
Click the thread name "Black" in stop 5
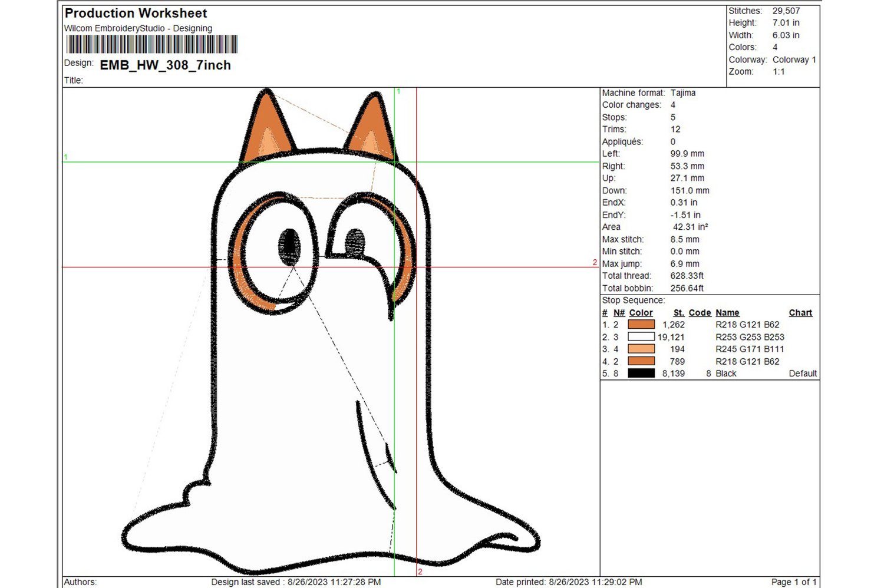pyautogui.click(x=726, y=374)
